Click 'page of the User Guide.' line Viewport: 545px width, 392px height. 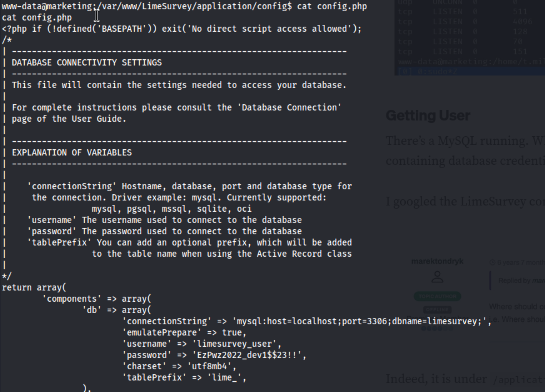pos(69,119)
